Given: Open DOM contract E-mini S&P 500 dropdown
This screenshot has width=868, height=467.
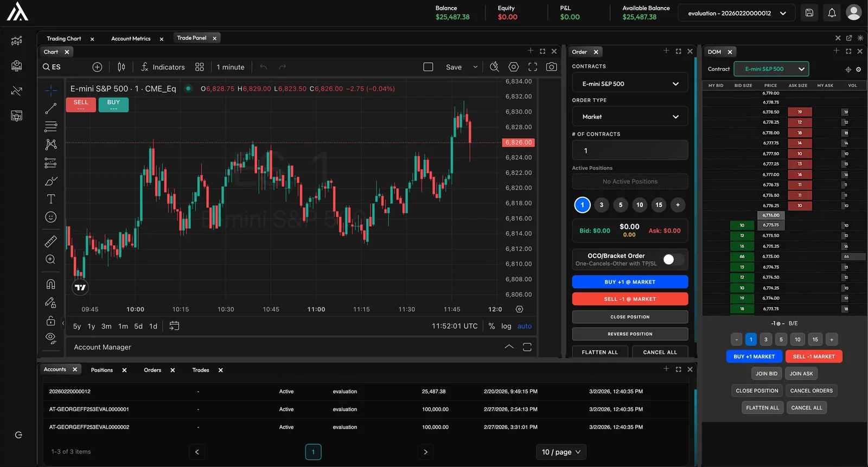Looking at the screenshot, I should coord(771,69).
